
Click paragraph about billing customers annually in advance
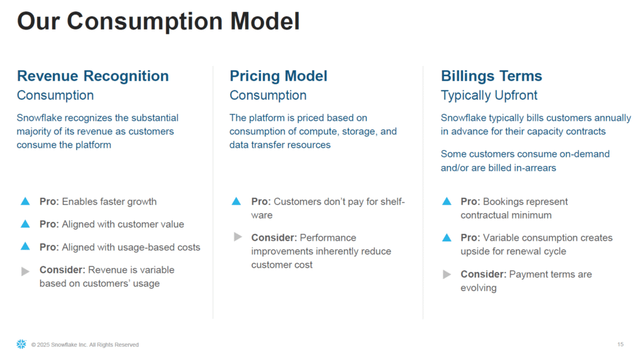point(536,124)
